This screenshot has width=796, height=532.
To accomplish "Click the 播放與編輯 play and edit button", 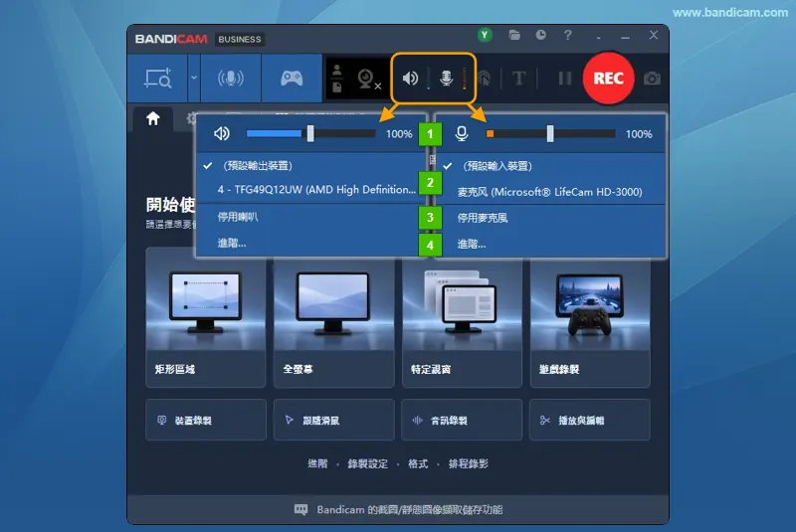I will pos(590,420).
